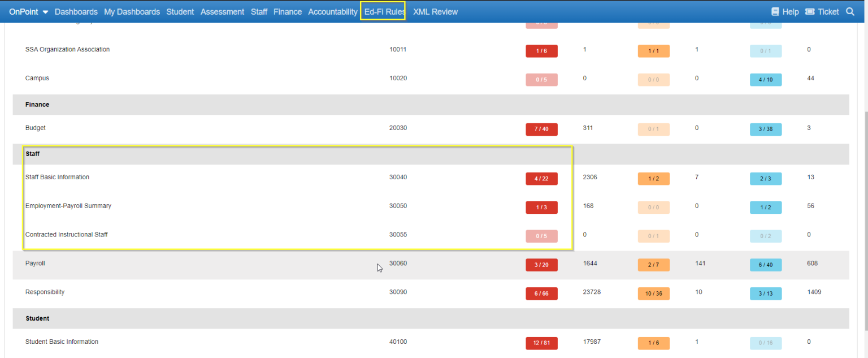Click the orange 10 / 36 badge for Responsibility

pos(654,293)
